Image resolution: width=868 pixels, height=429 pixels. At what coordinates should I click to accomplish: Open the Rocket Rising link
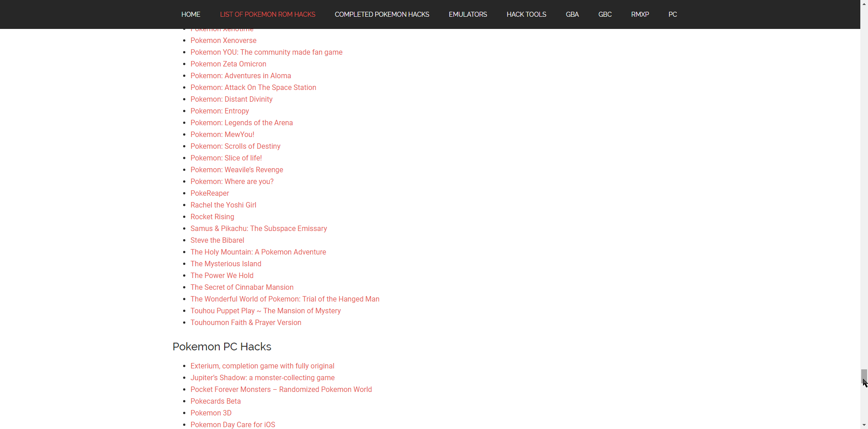[212, 217]
